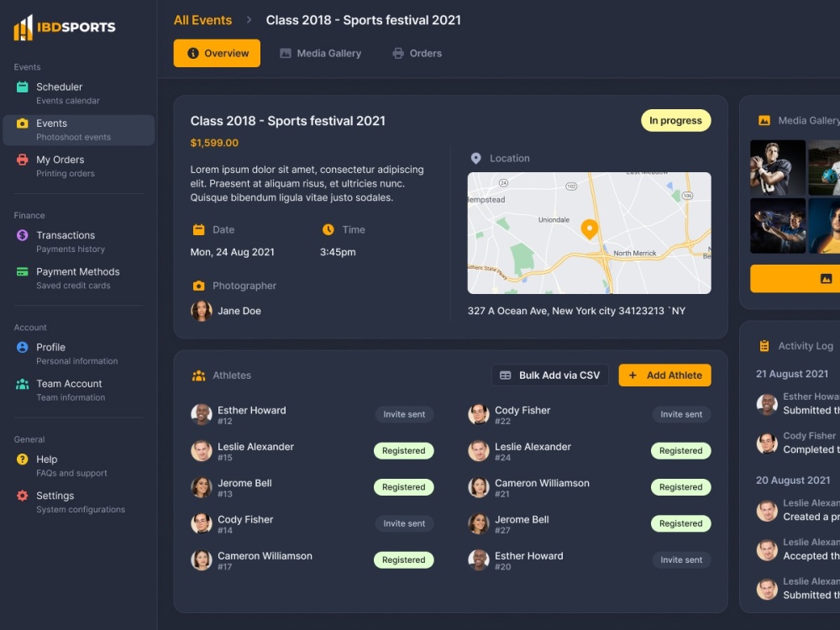Click the table icon on Bulk Add via CSV
This screenshot has height=630, width=840.
click(x=505, y=375)
